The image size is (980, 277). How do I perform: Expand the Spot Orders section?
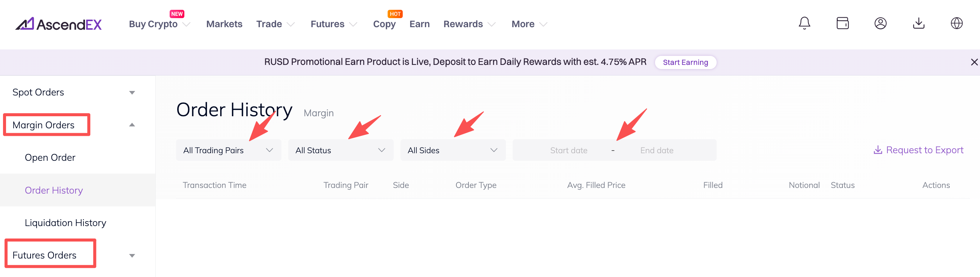(x=131, y=92)
